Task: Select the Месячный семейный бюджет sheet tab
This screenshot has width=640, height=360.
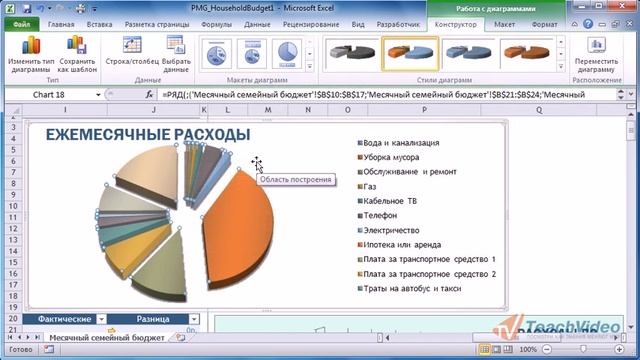Action: point(107,338)
